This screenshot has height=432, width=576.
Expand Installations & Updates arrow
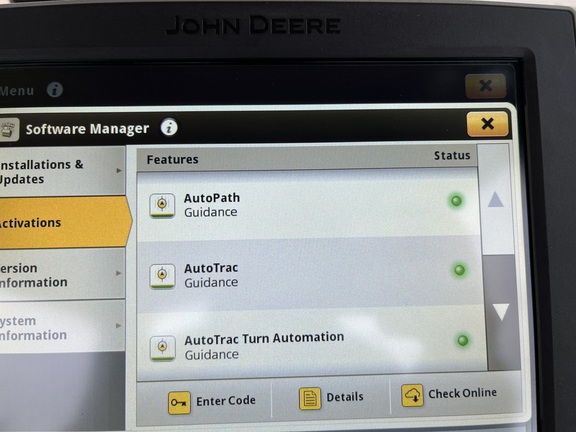pyautogui.click(x=119, y=170)
